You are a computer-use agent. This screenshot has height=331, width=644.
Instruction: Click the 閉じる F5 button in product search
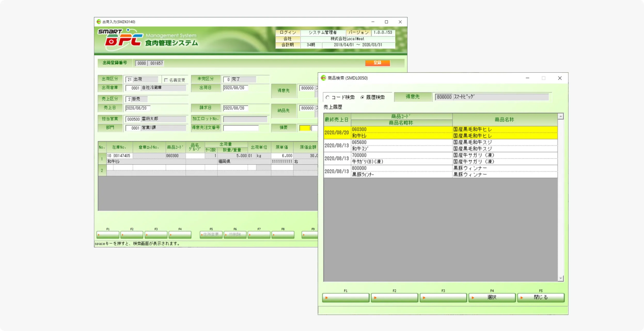tap(540, 297)
